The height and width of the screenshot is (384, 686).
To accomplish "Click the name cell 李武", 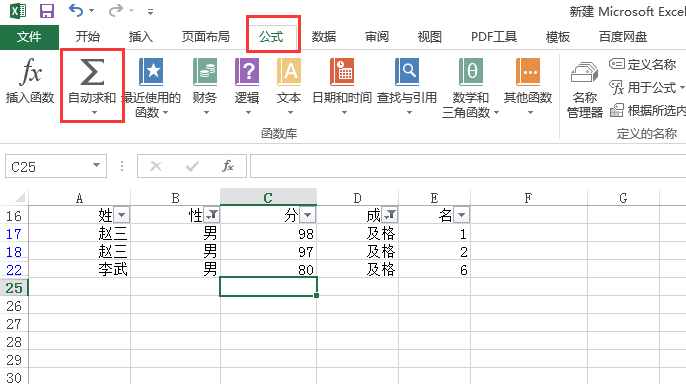I will click(x=80, y=269).
